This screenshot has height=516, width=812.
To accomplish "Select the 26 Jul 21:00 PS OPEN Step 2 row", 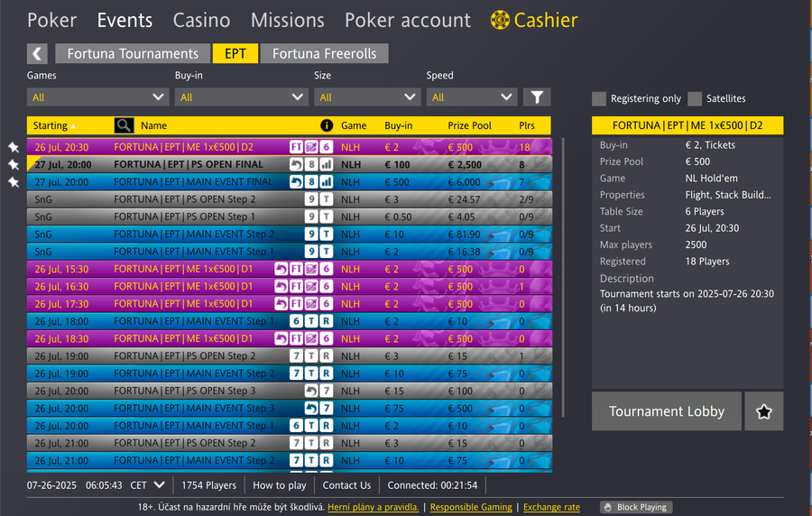I will (290, 443).
